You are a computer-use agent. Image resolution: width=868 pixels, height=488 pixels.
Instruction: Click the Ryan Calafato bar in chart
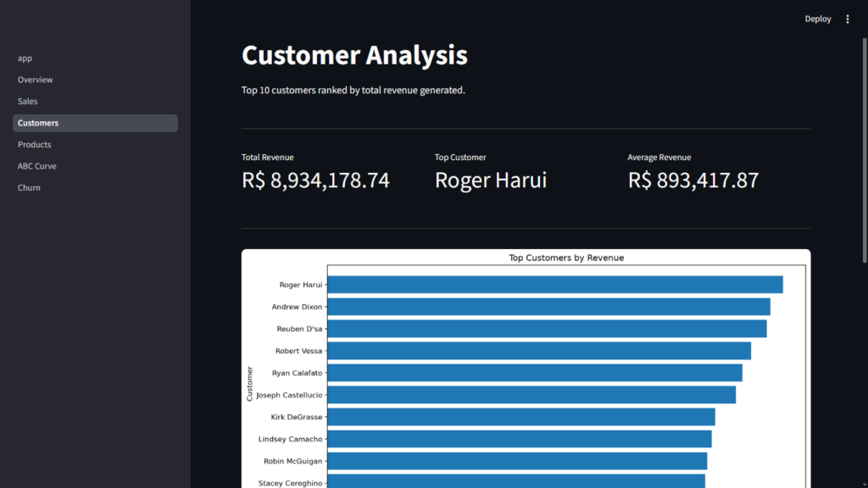535,373
